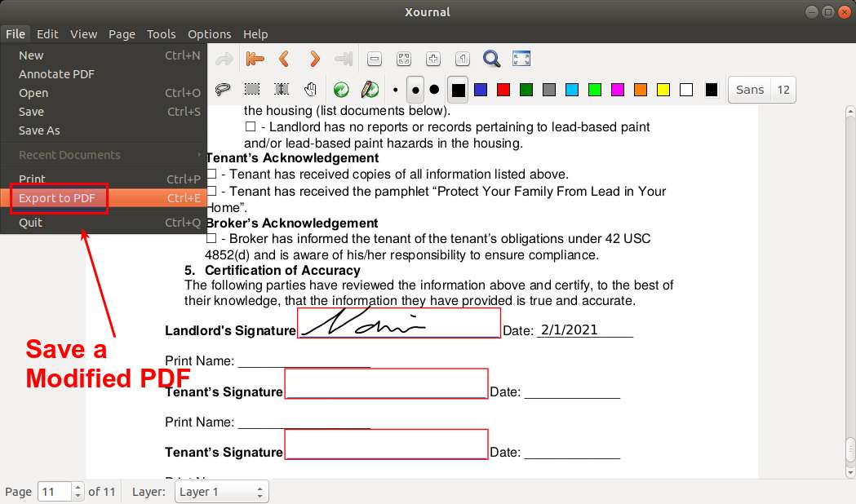Screen dimensions: 856x504
Task: Pick the dark green color swatch
Action: [x=526, y=90]
